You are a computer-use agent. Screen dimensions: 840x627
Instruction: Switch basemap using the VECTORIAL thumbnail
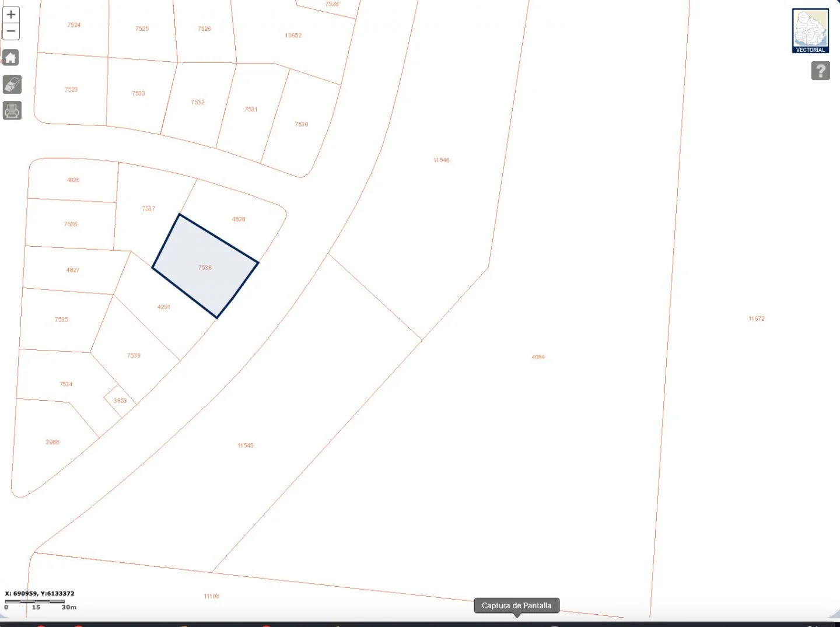(x=810, y=31)
